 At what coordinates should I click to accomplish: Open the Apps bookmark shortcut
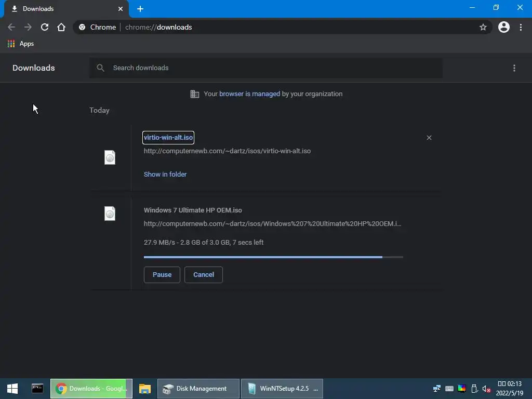coord(21,44)
